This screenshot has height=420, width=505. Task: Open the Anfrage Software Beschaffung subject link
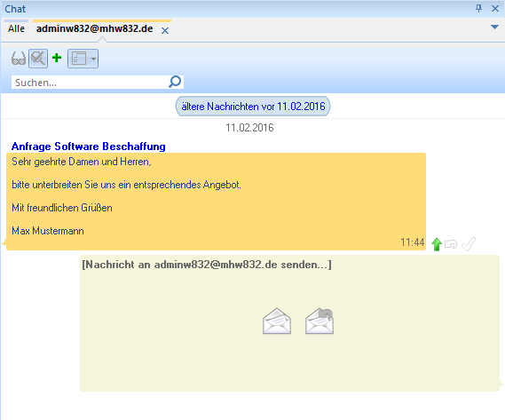click(88, 147)
